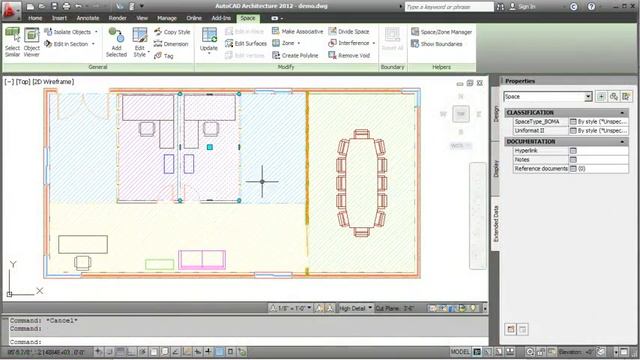Click the Copy Style tool
The width and height of the screenshot is (640, 360).
[x=172, y=32]
